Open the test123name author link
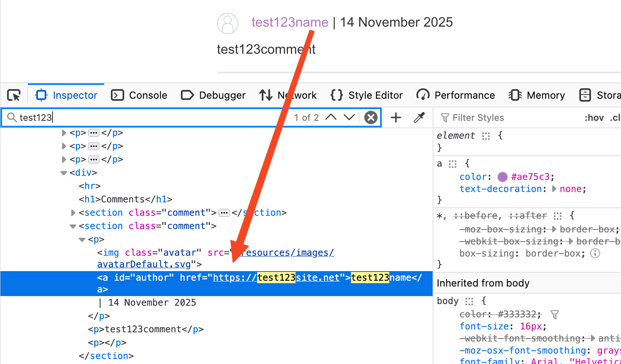 tap(290, 22)
